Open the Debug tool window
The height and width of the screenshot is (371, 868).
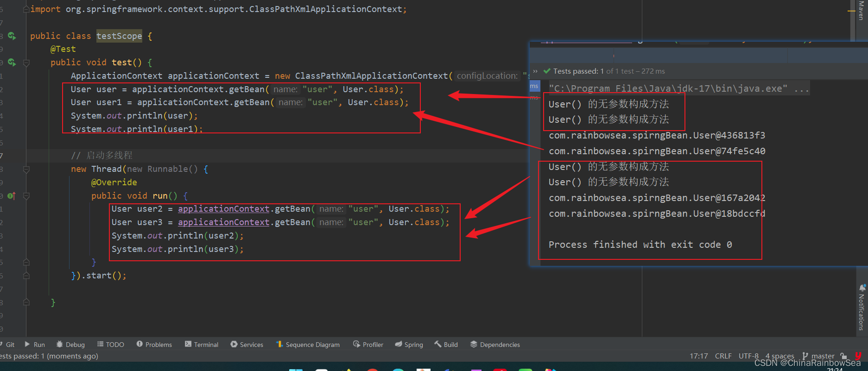(x=70, y=345)
